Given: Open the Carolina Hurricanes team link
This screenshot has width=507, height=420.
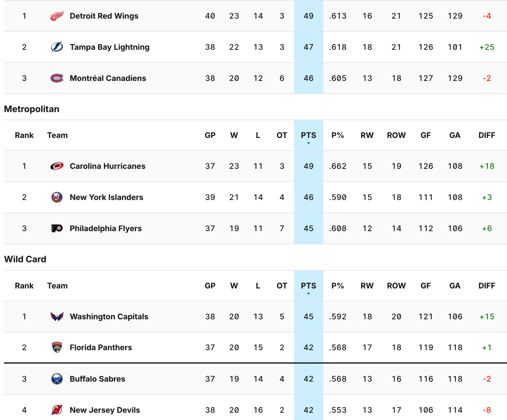Looking at the screenshot, I should 107,166.
